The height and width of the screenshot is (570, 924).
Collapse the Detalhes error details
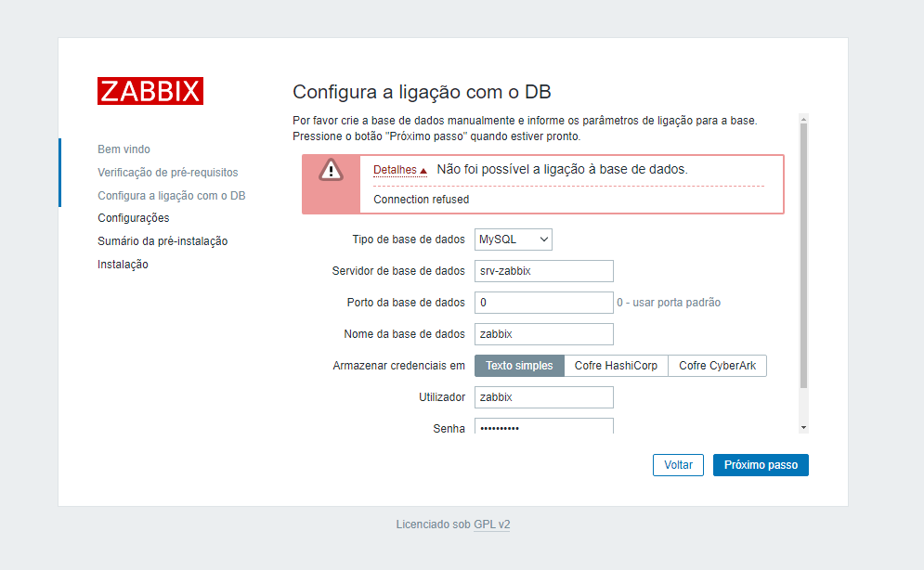tap(399, 170)
